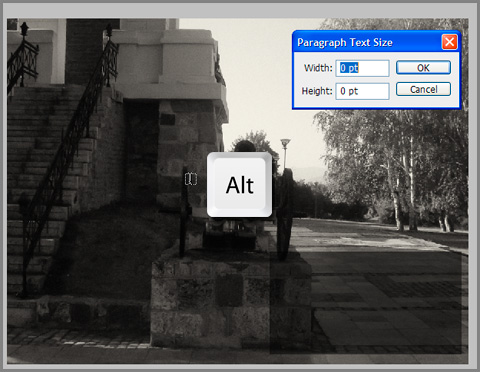Click the gray canvas border area

click(240, 10)
